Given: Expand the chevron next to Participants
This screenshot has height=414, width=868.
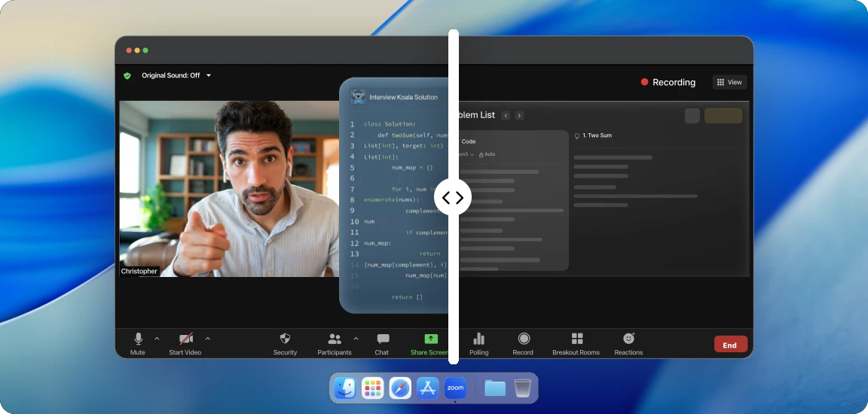Looking at the screenshot, I should click(356, 338).
